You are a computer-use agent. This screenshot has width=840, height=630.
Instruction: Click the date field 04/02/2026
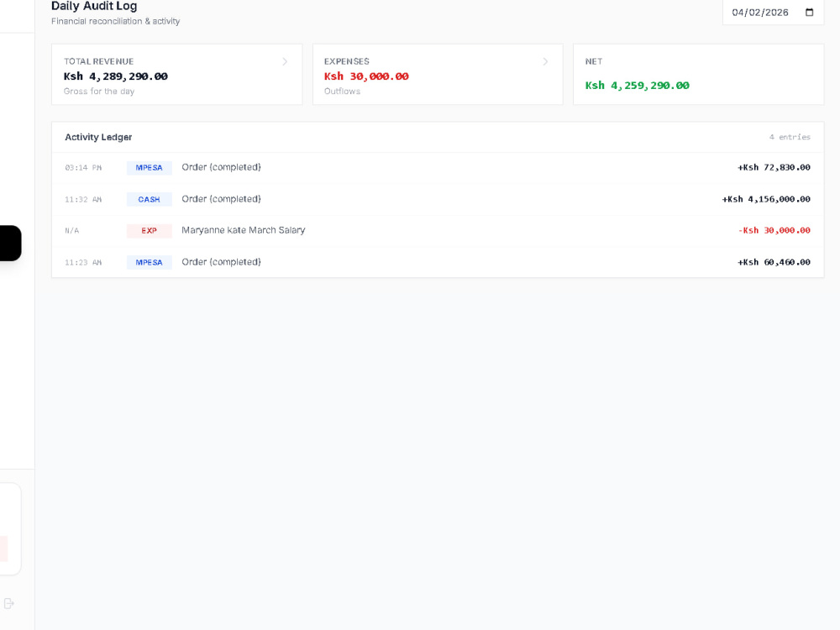[x=773, y=13]
